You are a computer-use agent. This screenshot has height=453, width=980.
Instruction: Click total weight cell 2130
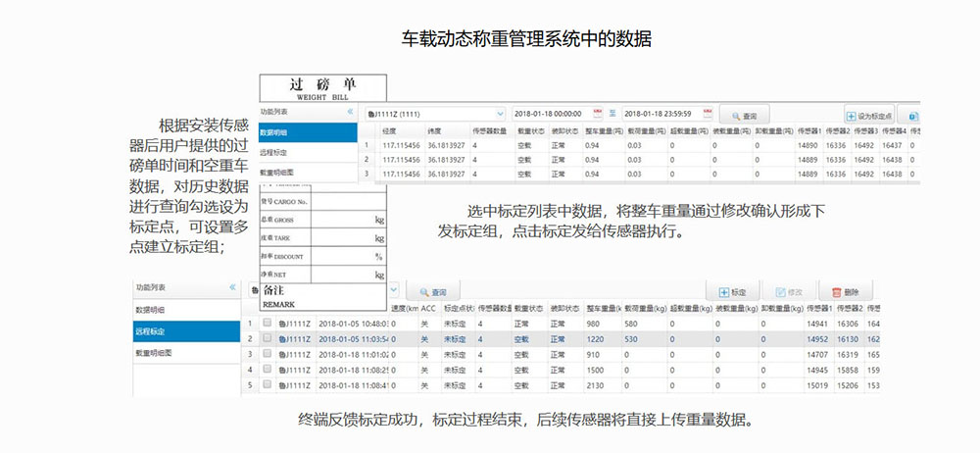[595, 385]
